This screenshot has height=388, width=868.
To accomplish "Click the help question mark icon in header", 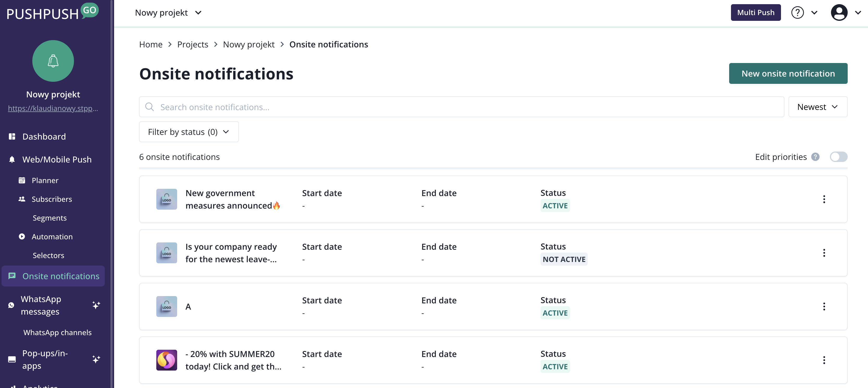I will pos(797,13).
